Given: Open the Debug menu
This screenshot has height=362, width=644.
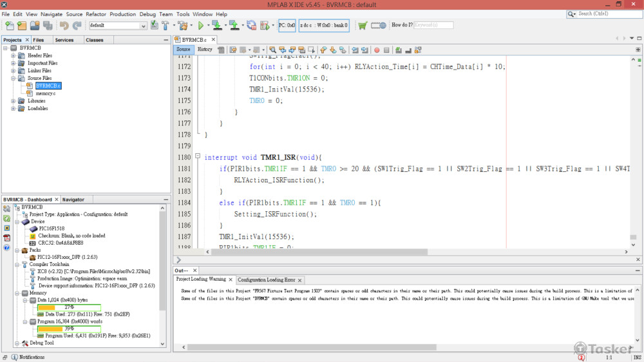Looking at the screenshot, I should [147, 14].
